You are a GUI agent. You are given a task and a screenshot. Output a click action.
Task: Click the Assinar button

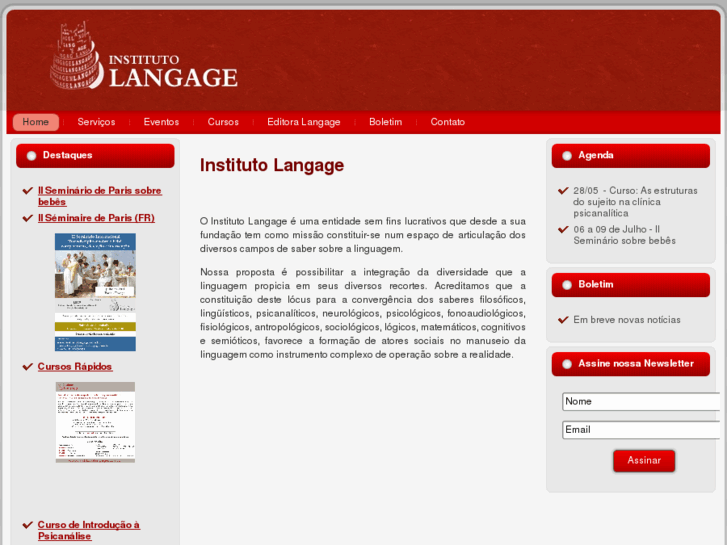(x=644, y=461)
